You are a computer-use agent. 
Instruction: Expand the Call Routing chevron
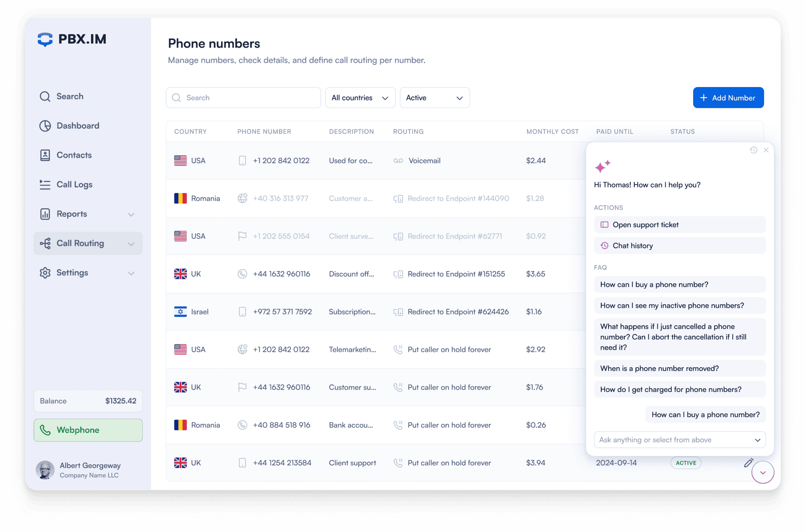(131, 244)
